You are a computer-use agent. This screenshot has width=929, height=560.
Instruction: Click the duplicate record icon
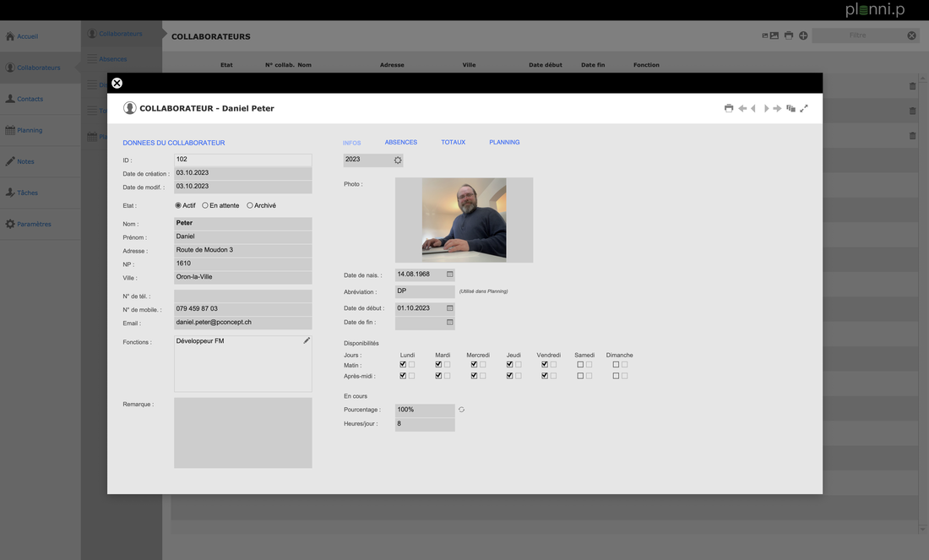tap(790, 108)
